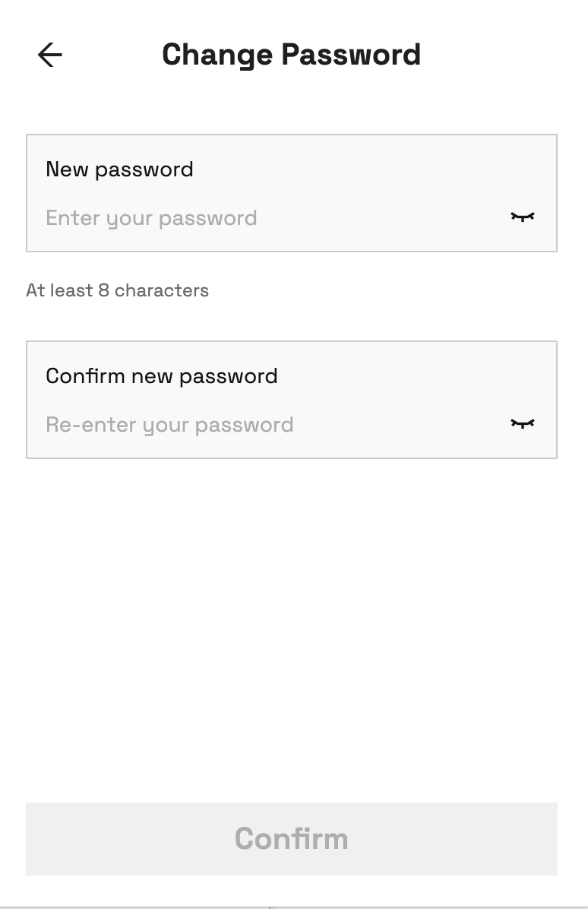
Task: Click the 'Confirm new password' field label
Action: tap(162, 376)
